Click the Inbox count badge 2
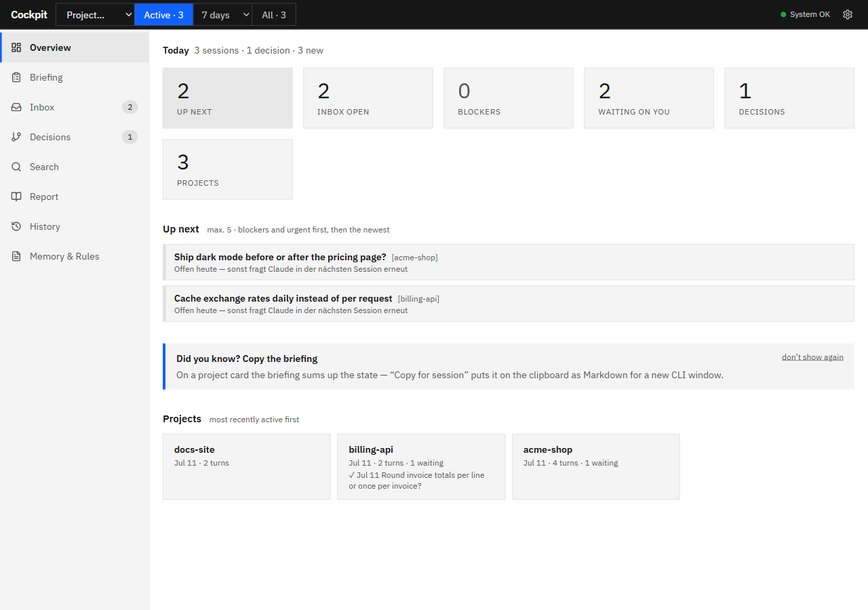This screenshot has height=610, width=868. [130, 107]
